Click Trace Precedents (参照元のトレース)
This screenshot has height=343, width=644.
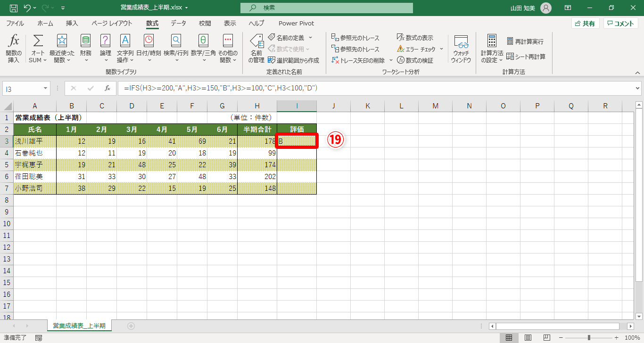tap(355, 38)
